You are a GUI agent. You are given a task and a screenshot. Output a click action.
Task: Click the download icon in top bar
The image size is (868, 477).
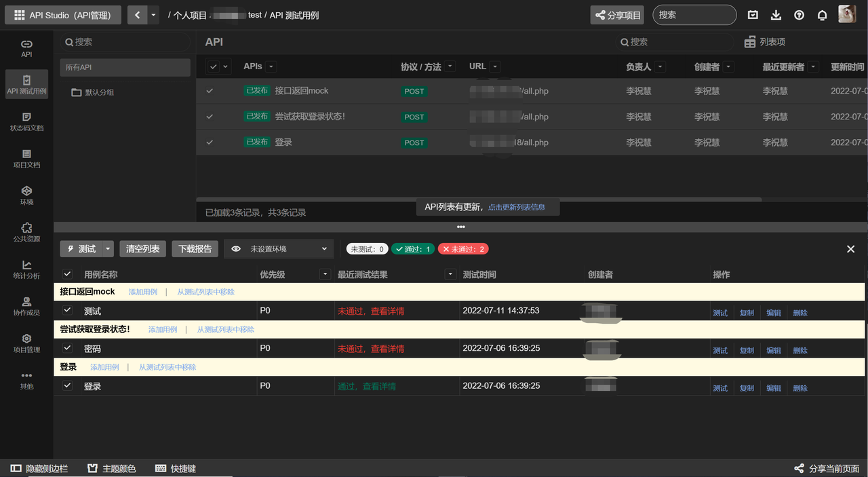pos(776,15)
